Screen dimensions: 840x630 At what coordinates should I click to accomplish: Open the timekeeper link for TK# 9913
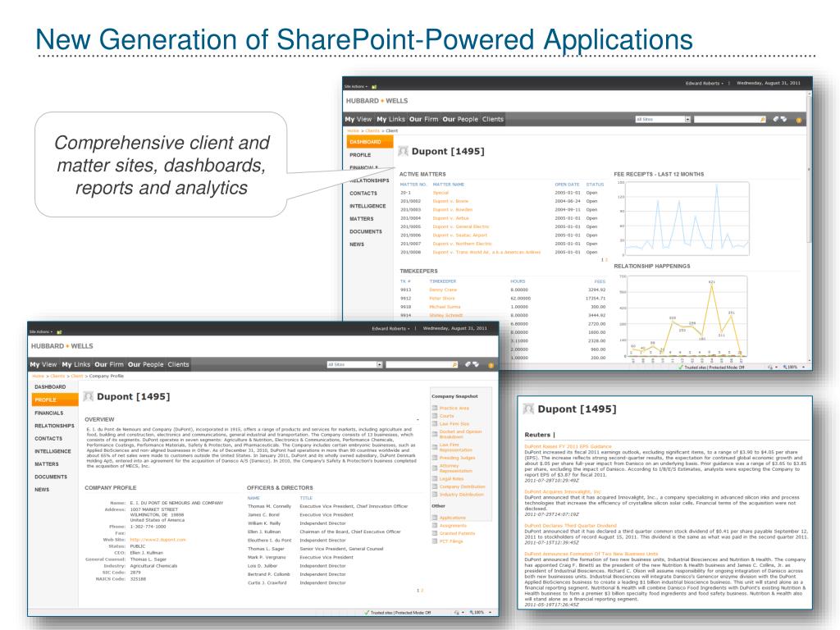pos(443,290)
